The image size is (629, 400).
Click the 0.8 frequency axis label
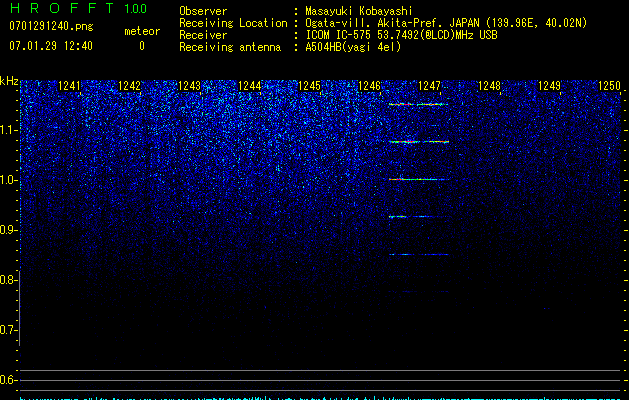pos(8,280)
